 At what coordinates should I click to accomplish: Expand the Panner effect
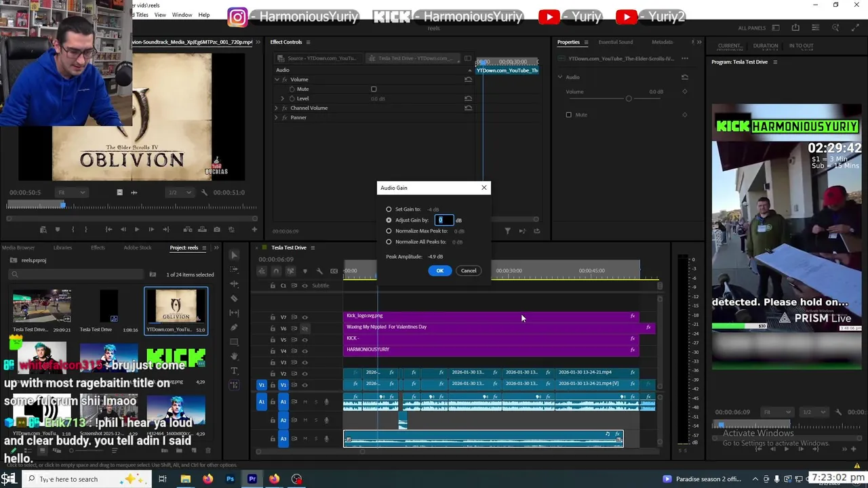[x=277, y=117]
